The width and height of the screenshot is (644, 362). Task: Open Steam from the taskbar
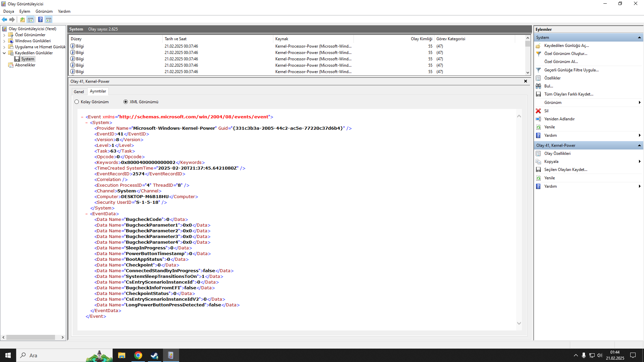(x=155, y=355)
